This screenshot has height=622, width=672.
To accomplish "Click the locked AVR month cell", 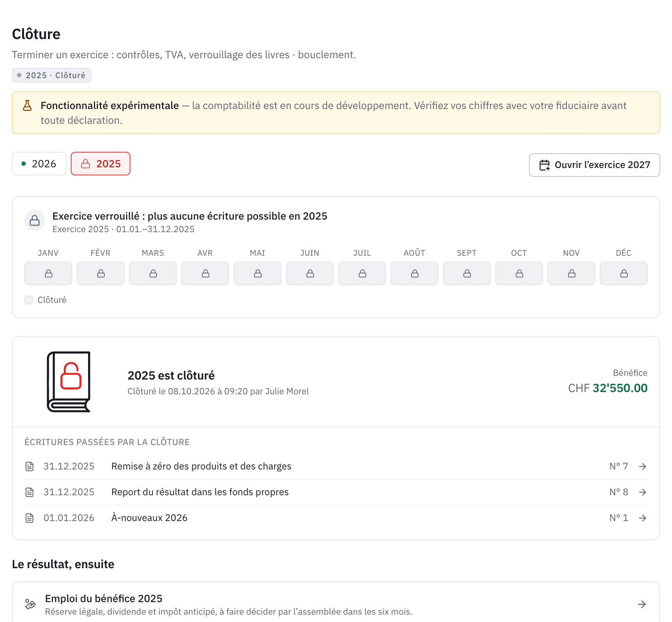I will point(205,273).
